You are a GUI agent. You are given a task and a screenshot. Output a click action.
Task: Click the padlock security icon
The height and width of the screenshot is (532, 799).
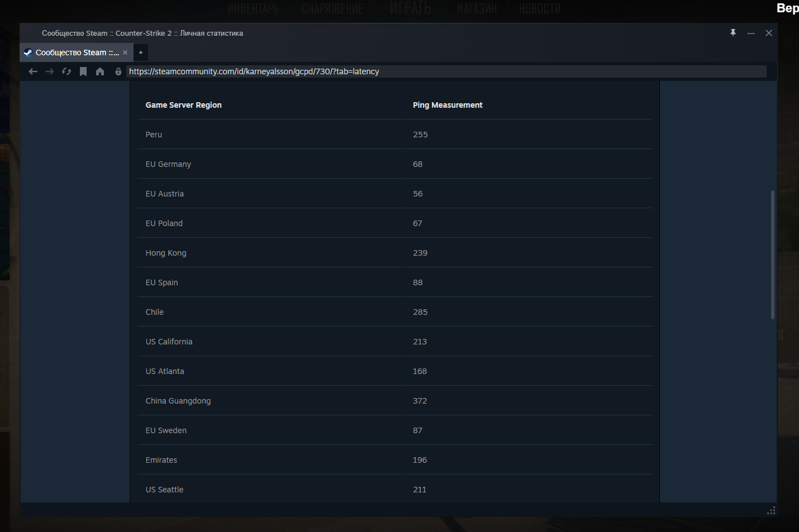(x=118, y=71)
